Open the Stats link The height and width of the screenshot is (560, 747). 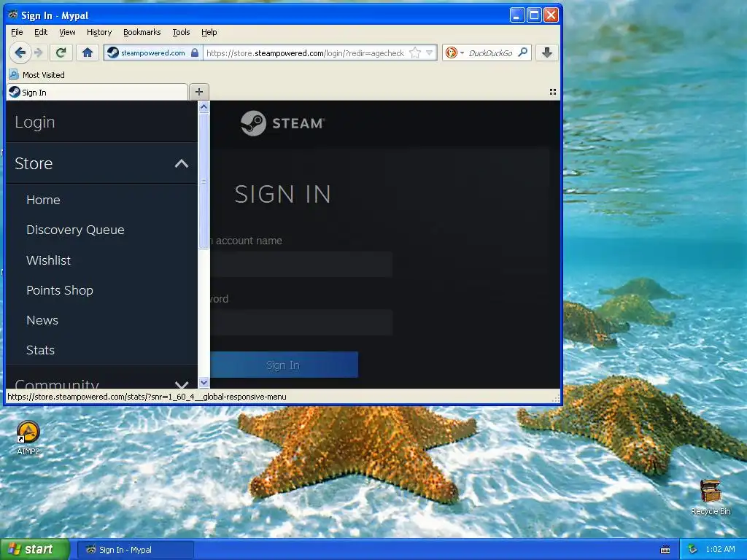[x=41, y=351]
